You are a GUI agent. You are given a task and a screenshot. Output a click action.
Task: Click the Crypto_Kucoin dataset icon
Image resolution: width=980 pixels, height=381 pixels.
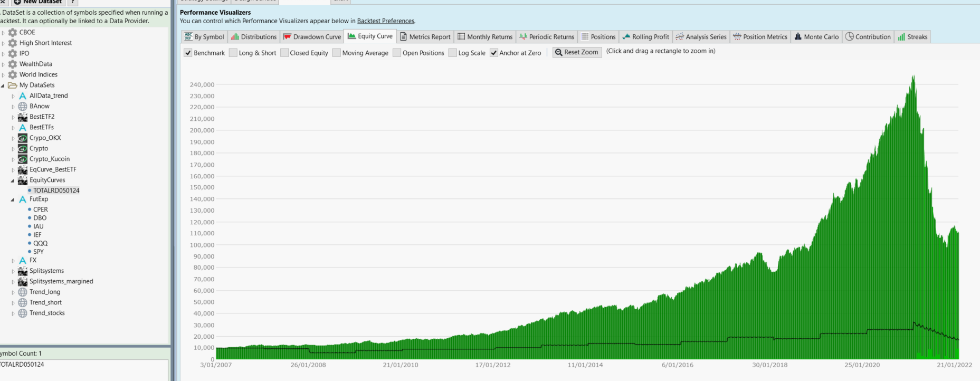(x=23, y=159)
